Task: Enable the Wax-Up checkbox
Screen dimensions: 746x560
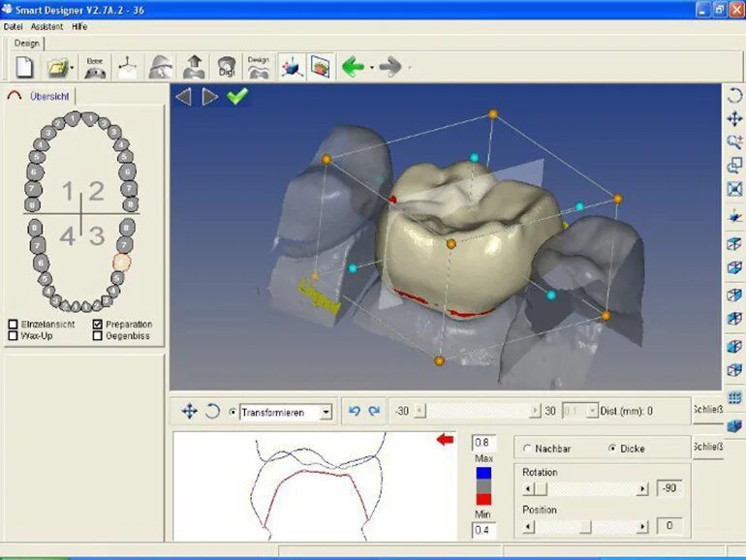Action: [x=14, y=336]
